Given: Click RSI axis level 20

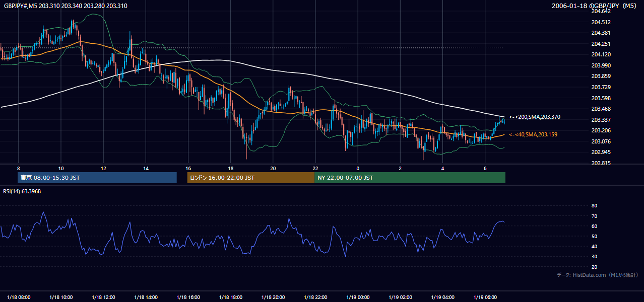Looking at the screenshot, I should tap(594, 267).
